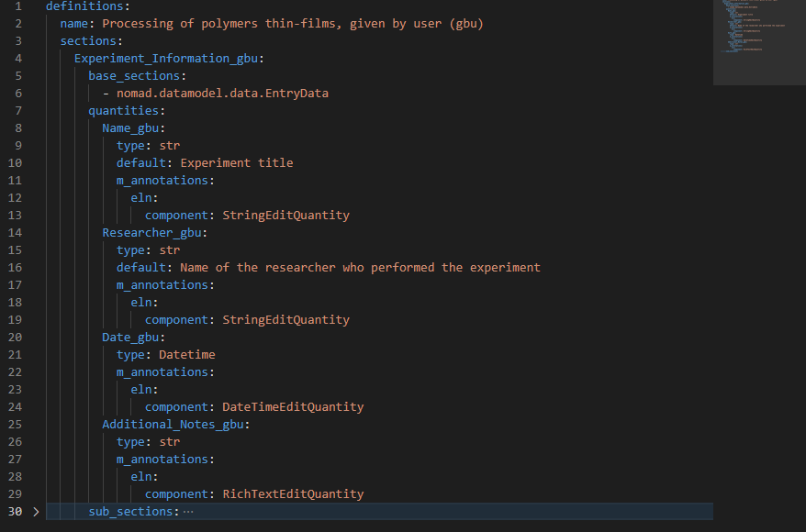The width and height of the screenshot is (806, 532).
Task: Click the collapsed ellipsis after sub_sections
Action: pyautogui.click(x=188, y=512)
